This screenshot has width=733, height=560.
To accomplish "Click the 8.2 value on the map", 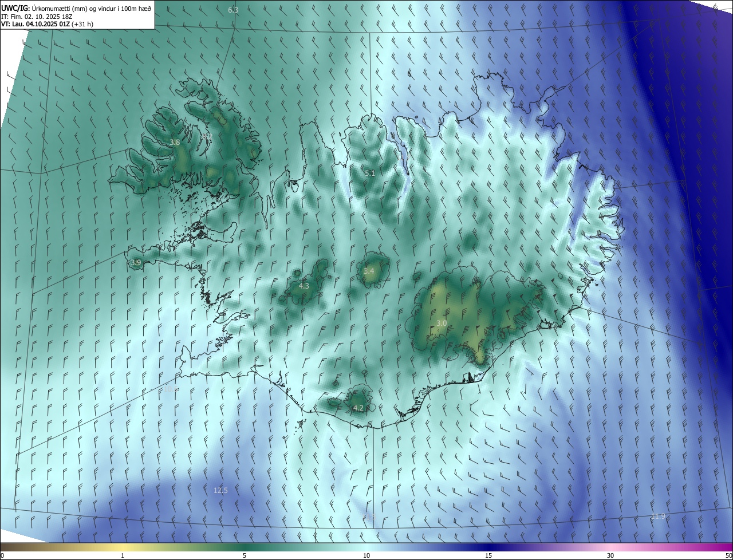I will pos(207,136).
